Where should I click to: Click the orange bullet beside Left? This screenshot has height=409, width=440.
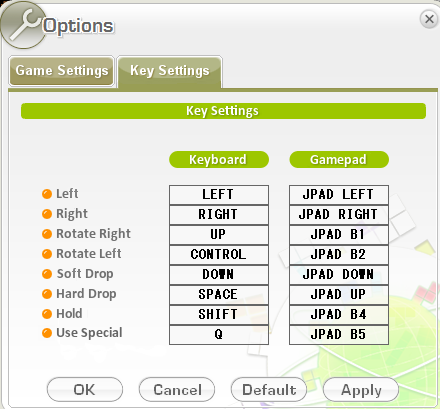click(47, 194)
